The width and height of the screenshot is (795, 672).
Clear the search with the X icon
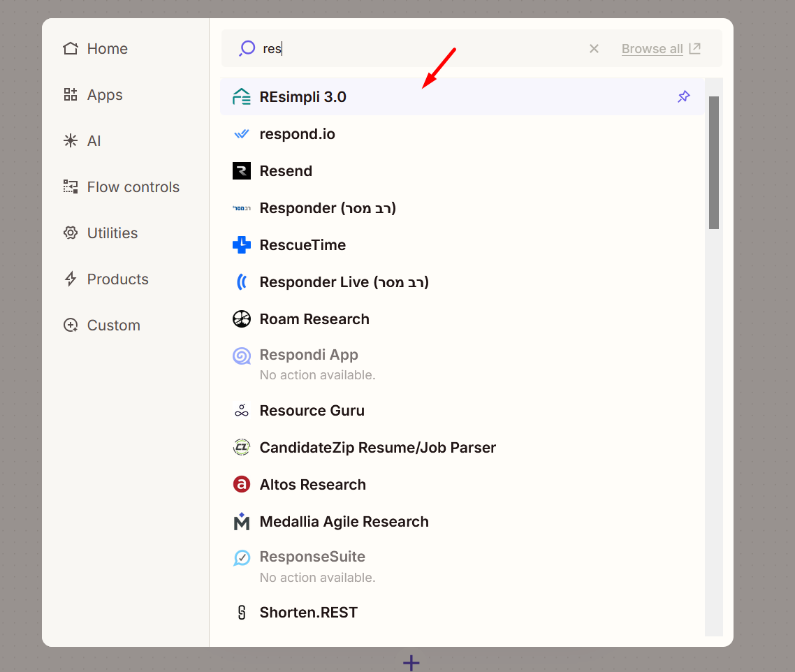(594, 49)
